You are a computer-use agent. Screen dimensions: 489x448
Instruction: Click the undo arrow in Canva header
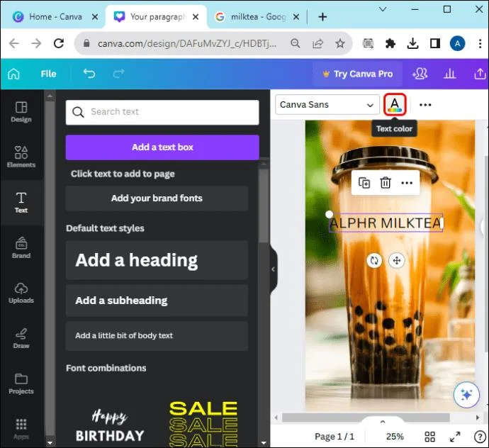tap(89, 74)
